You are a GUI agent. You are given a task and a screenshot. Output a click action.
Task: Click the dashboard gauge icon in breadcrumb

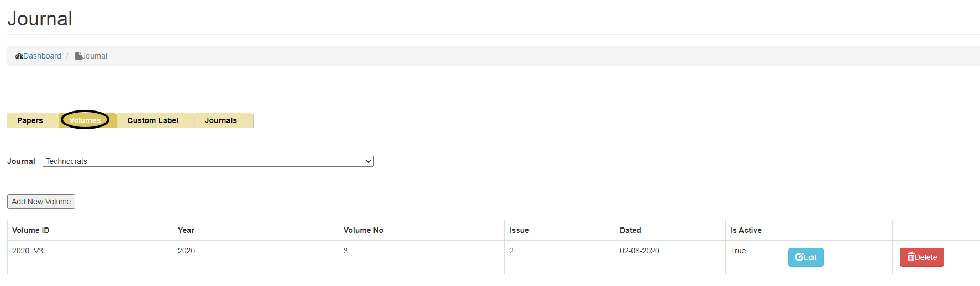(19, 56)
